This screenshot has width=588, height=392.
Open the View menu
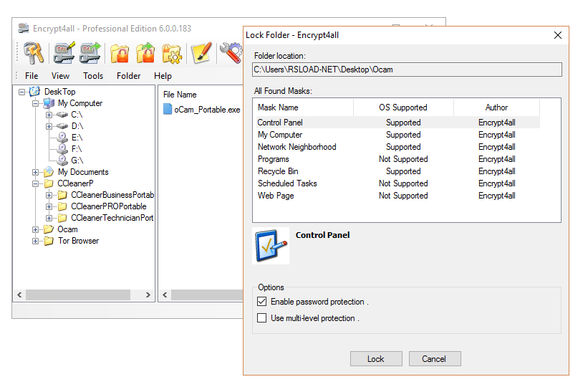pos(60,76)
